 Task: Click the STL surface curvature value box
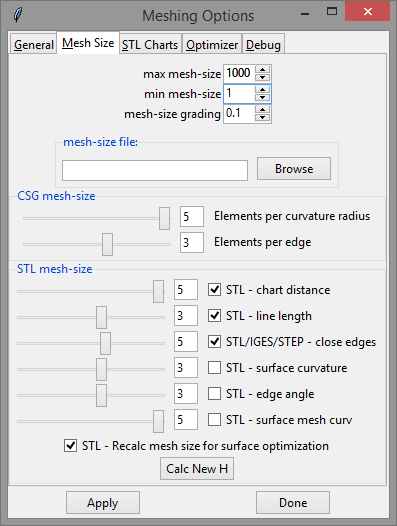point(186,367)
